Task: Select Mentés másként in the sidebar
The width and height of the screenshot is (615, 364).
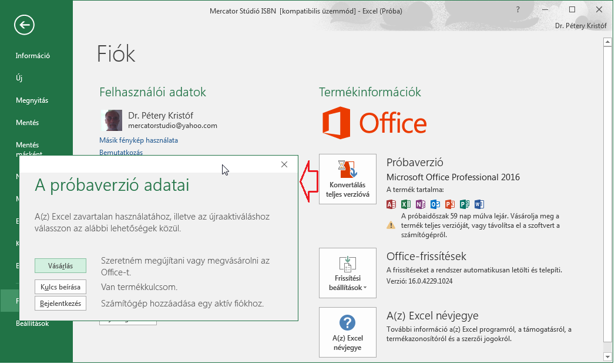Action: coord(29,149)
